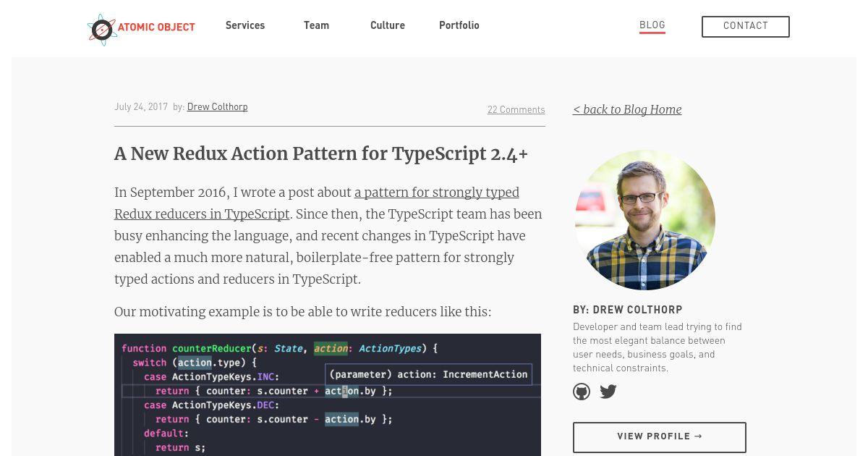This screenshot has width=868, height=456.
Task: Click Drew Colthorp's profile photo
Action: point(644,220)
